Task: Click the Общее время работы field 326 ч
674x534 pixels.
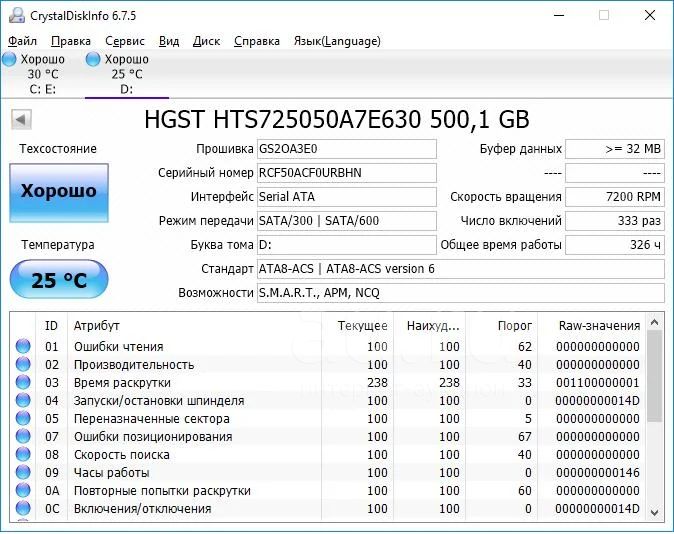Action: click(x=615, y=245)
